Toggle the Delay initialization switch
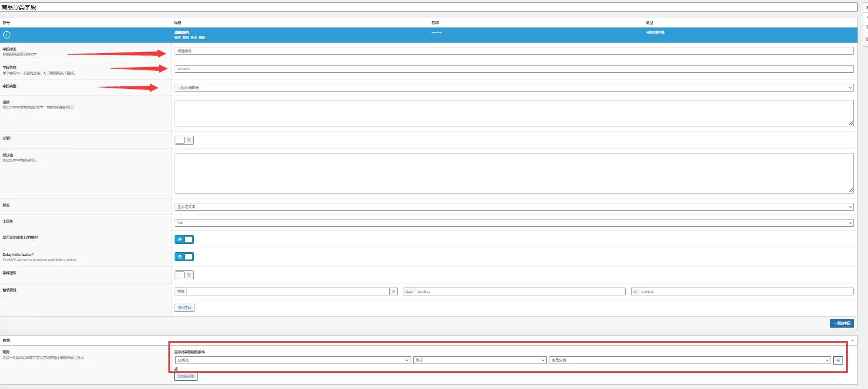The height and width of the screenshot is (389, 868). pyautogui.click(x=184, y=257)
